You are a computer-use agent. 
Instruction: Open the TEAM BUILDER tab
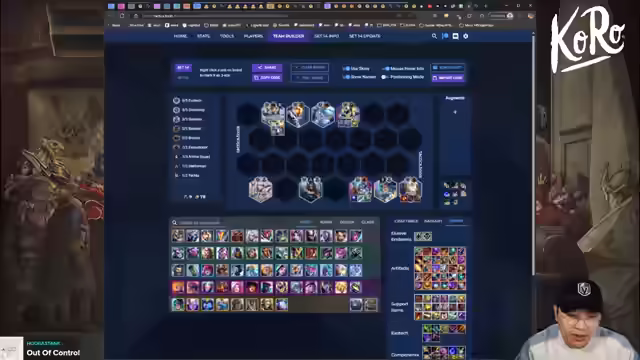[289, 36]
